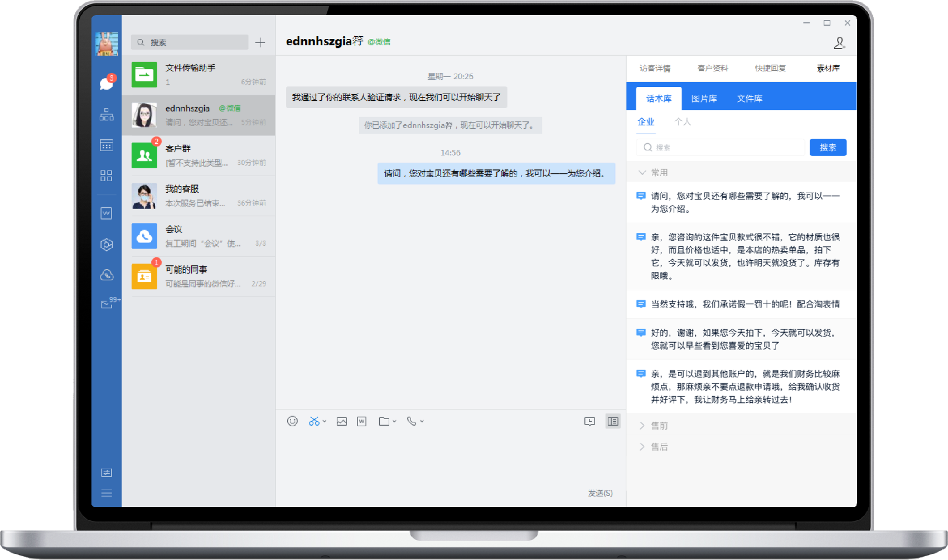Expand the 售后 category

point(742,447)
